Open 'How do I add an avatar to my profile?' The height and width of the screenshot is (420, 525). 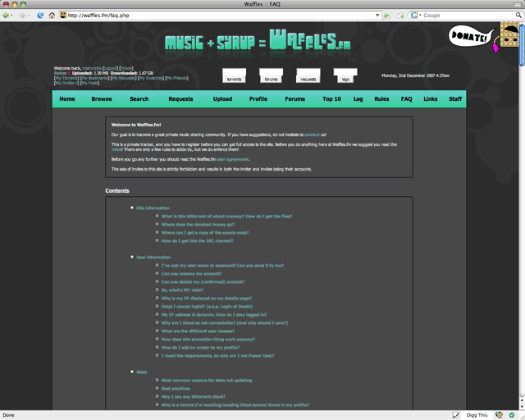pos(200,347)
